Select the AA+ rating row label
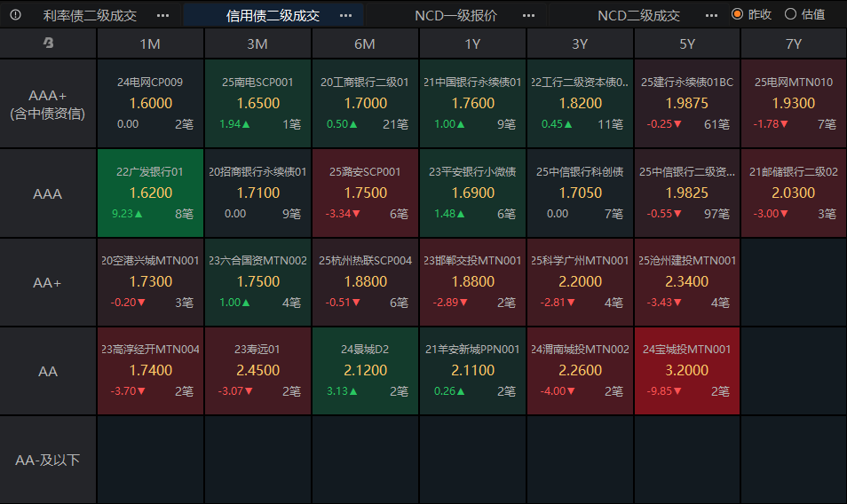Viewport: 847px width, 504px height. (x=48, y=282)
